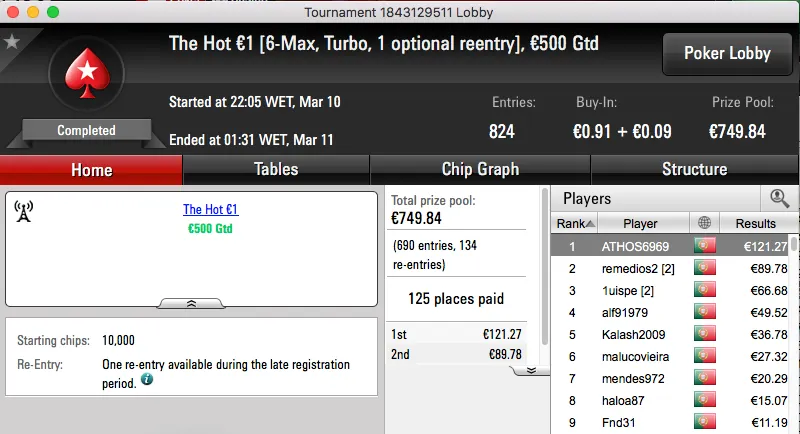The height and width of the screenshot is (434, 800).
Task: Click the broadcast antenna icon
Action: 25,212
